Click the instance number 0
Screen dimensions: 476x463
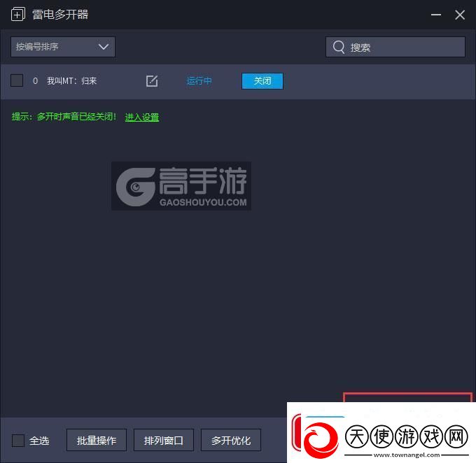(x=35, y=80)
